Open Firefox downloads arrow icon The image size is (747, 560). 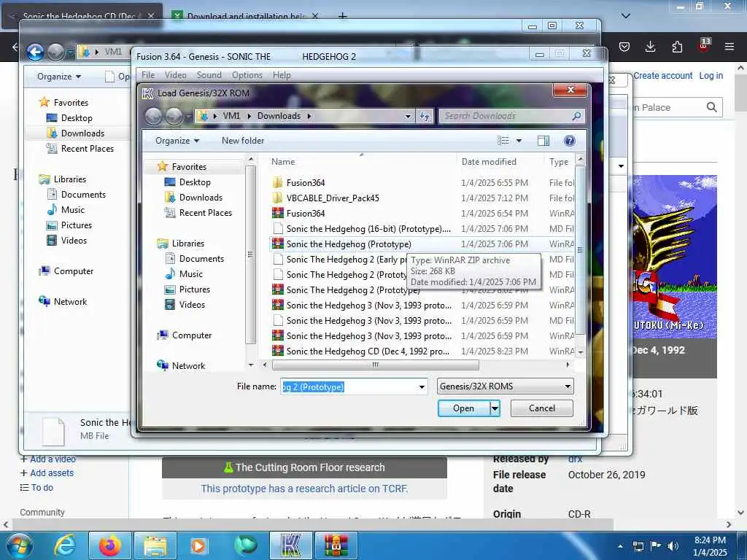650,47
